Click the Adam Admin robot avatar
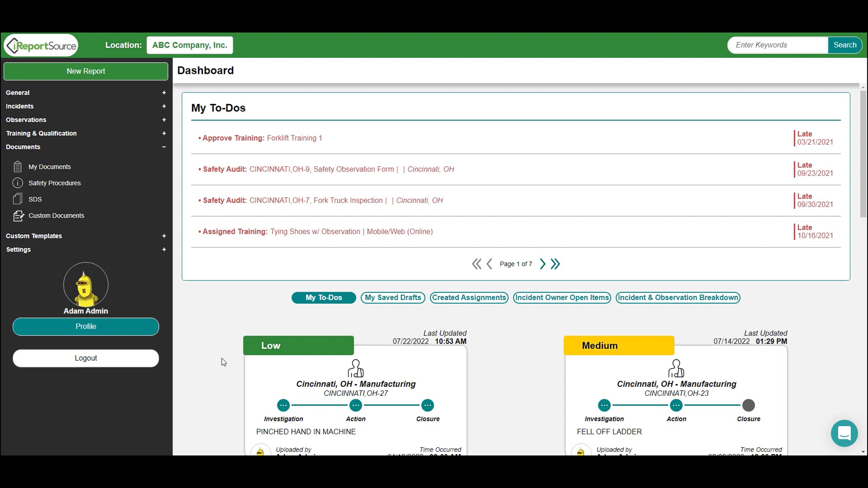The width and height of the screenshot is (868, 488). tap(86, 284)
